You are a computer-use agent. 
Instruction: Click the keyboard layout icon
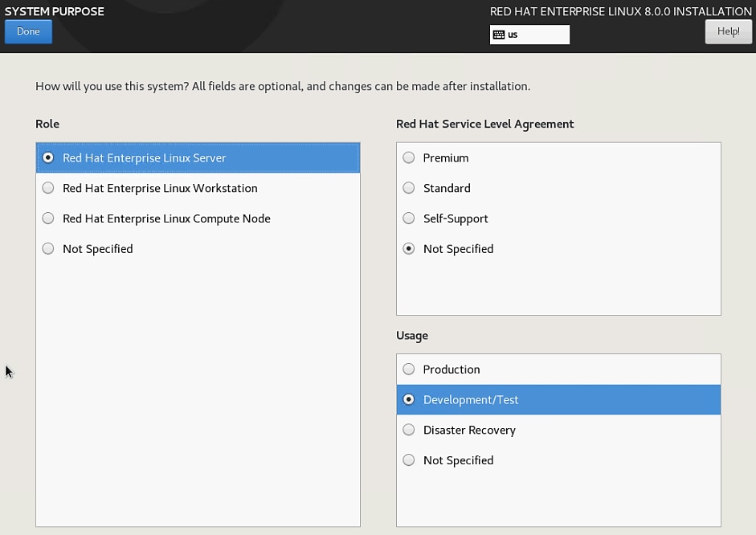498,35
